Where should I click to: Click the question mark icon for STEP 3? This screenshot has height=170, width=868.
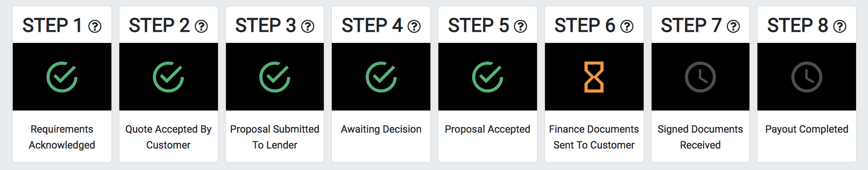coord(307,27)
